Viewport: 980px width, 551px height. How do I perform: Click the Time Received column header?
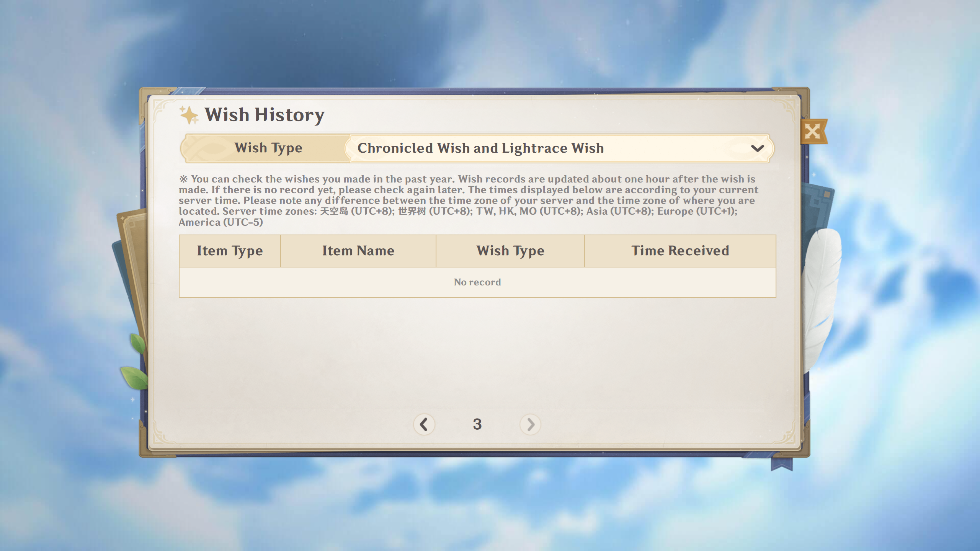[x=680, y=251]
